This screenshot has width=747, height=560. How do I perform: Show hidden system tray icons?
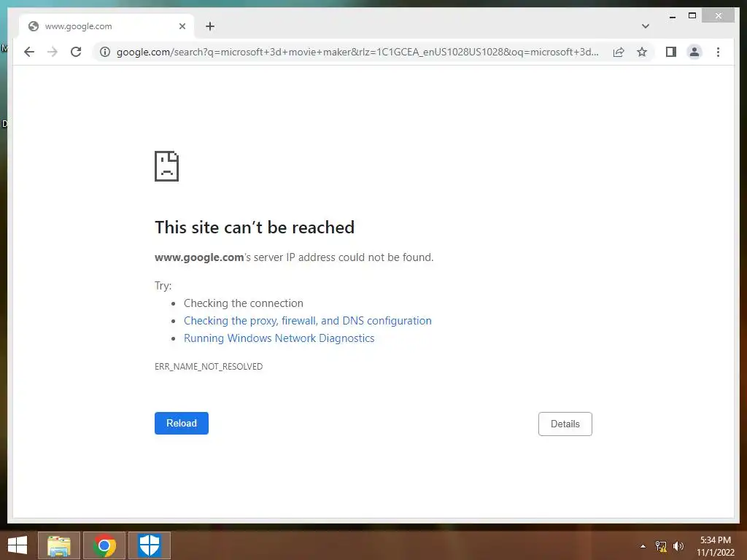pyautogui.click(x=643, y=546)
